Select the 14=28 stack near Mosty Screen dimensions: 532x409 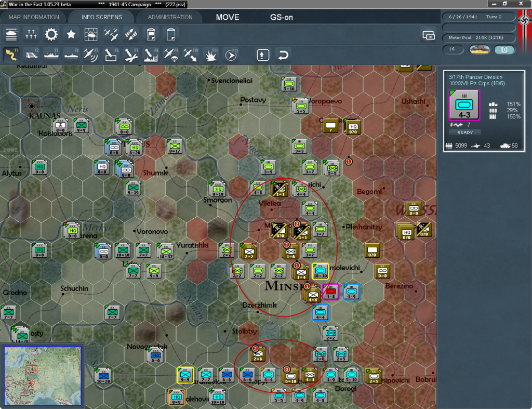(21, 335)
